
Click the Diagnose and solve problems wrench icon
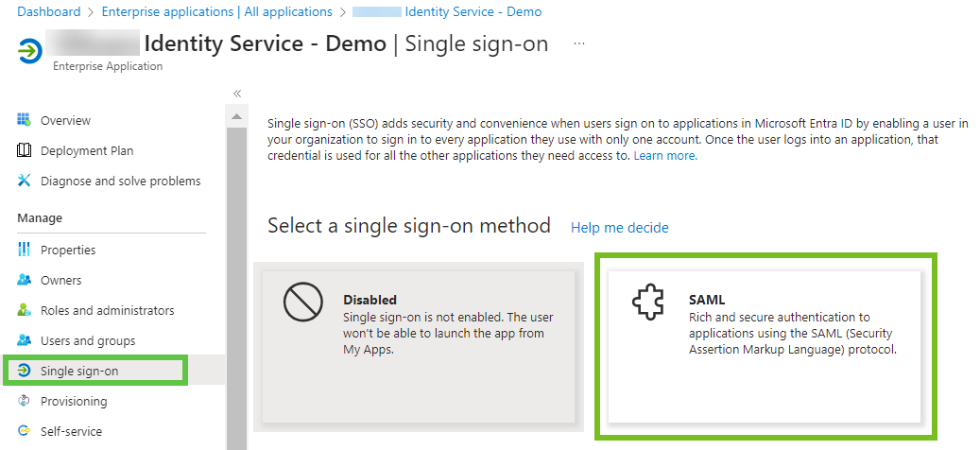click(24, 181)
